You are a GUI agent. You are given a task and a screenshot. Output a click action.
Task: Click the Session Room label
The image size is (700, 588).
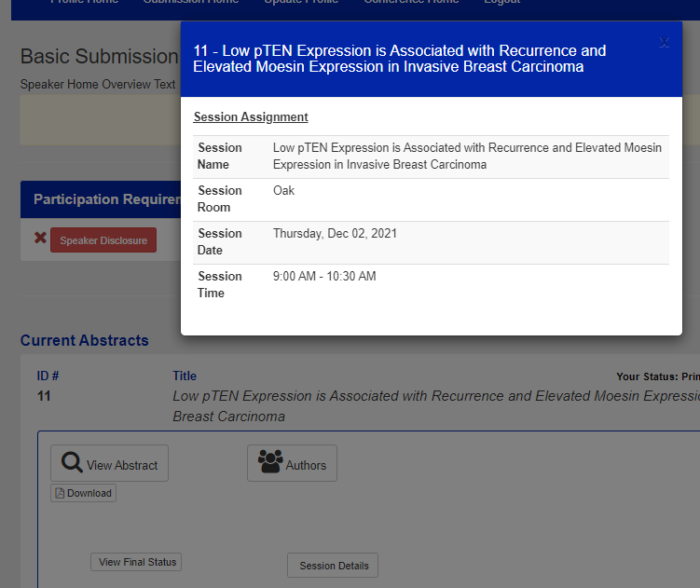(x=220, y=199)
